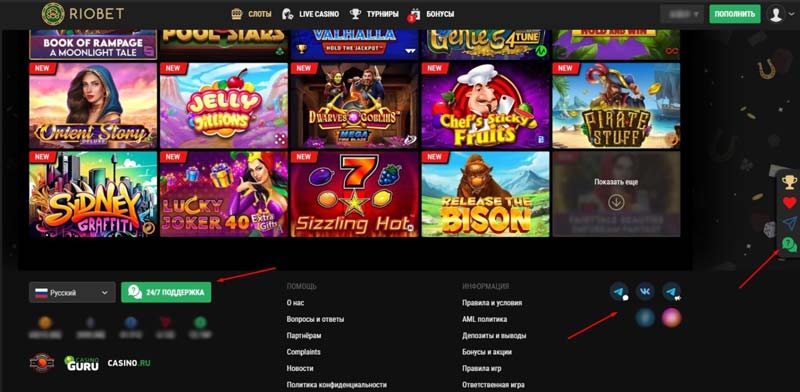Open the user profile avatar icon

[x=776, y=14]
